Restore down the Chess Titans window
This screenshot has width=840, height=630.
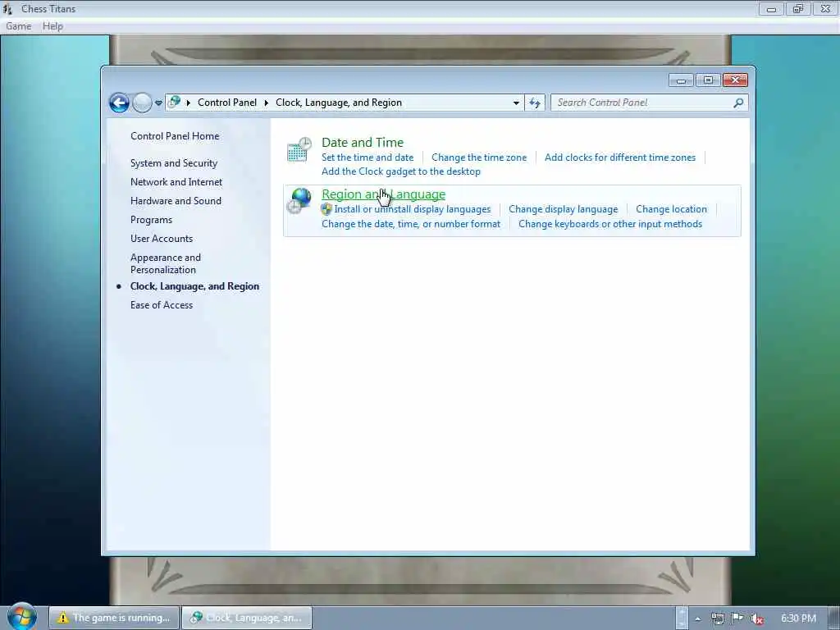click(x=798, y=9)
